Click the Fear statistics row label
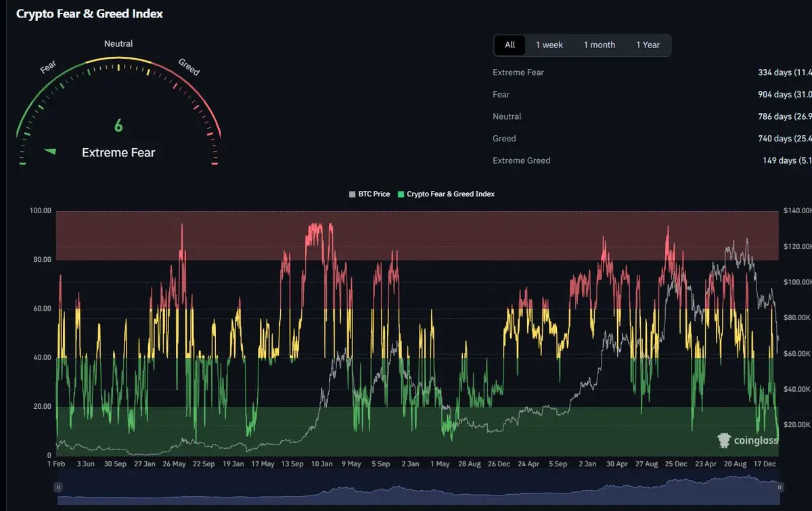Image resolution: width=812 pixels, height=511 pixels. [x=501, y=95]
